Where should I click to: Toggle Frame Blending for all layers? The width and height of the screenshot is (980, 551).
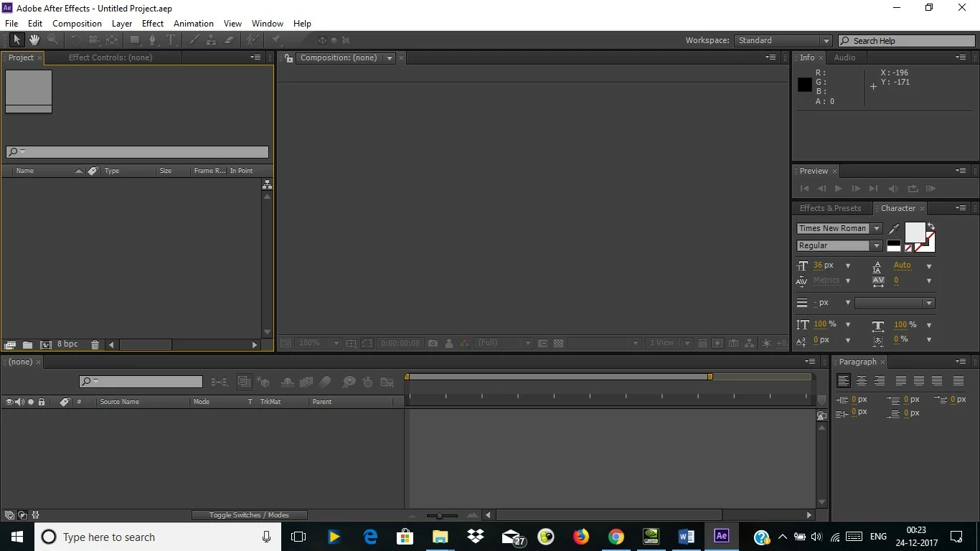tap(306, 382)
